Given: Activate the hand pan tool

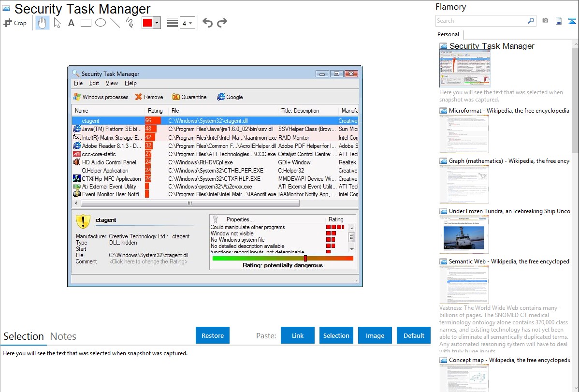Looking at the screenshot, I should pyautogui.click(x=42, y=23).
